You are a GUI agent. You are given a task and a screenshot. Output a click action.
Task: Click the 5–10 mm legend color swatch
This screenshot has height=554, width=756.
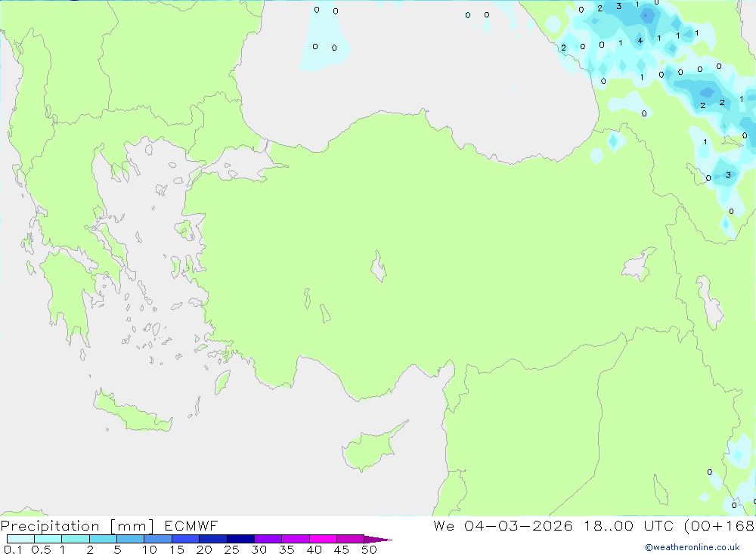point(131,539)
